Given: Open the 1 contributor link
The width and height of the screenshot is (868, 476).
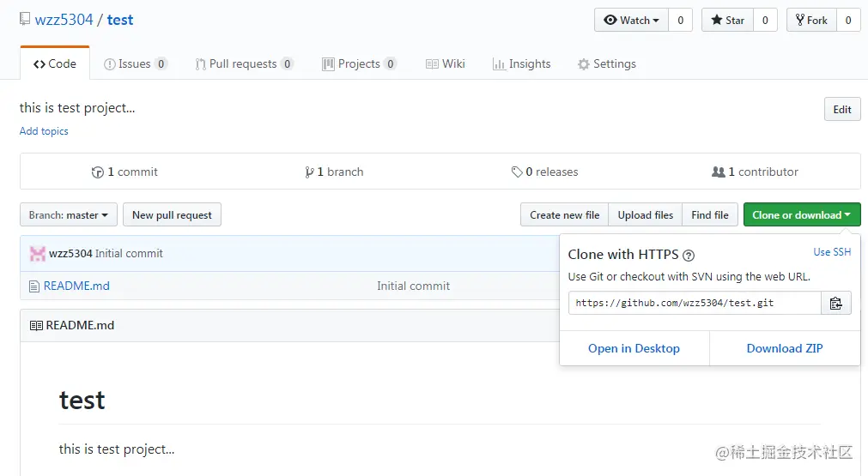Looking at the screenshot, I should click(755, 172).
